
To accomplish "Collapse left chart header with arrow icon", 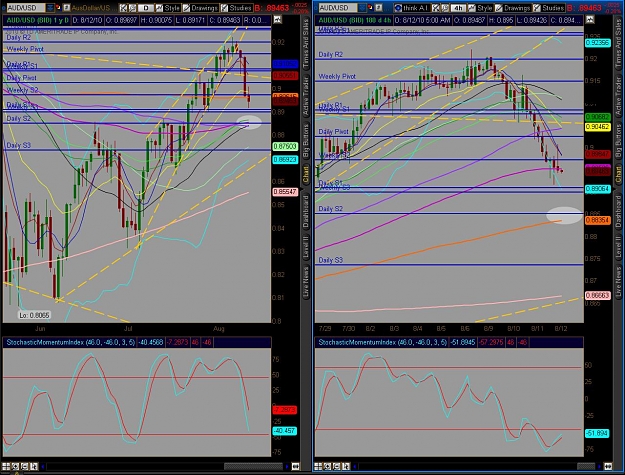I will 277,20.
